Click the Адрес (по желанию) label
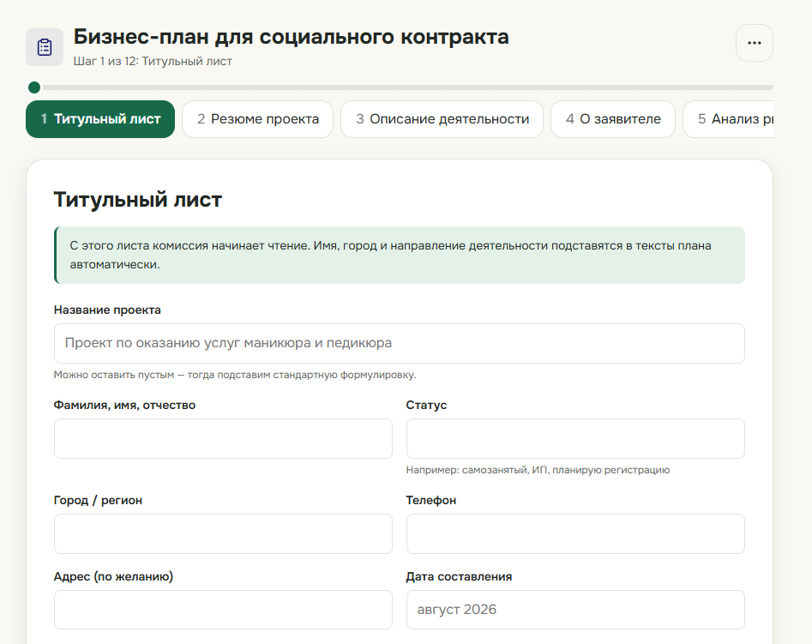The height and width of the screenshot is (644, 812). (x=113, y=576)
